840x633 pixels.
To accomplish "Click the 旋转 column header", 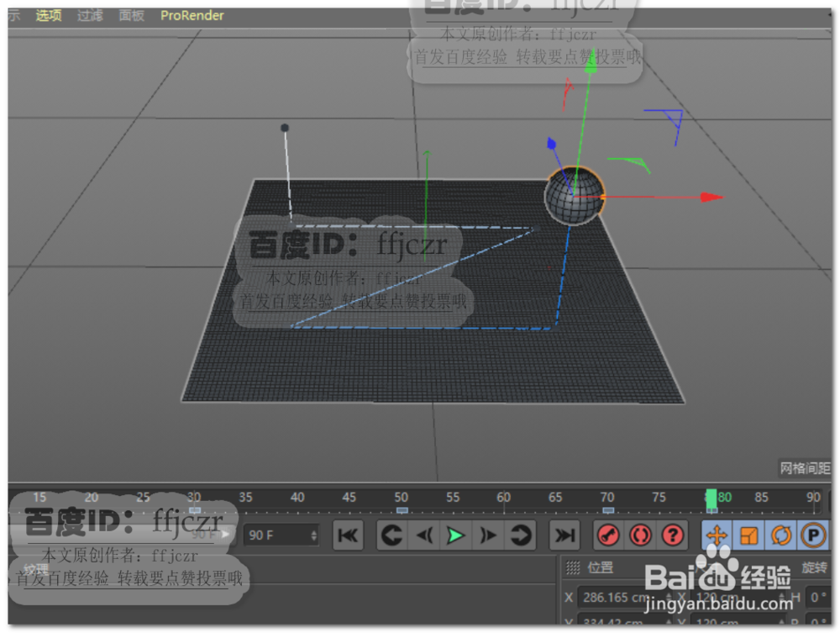I will click(x=814, y=567).
